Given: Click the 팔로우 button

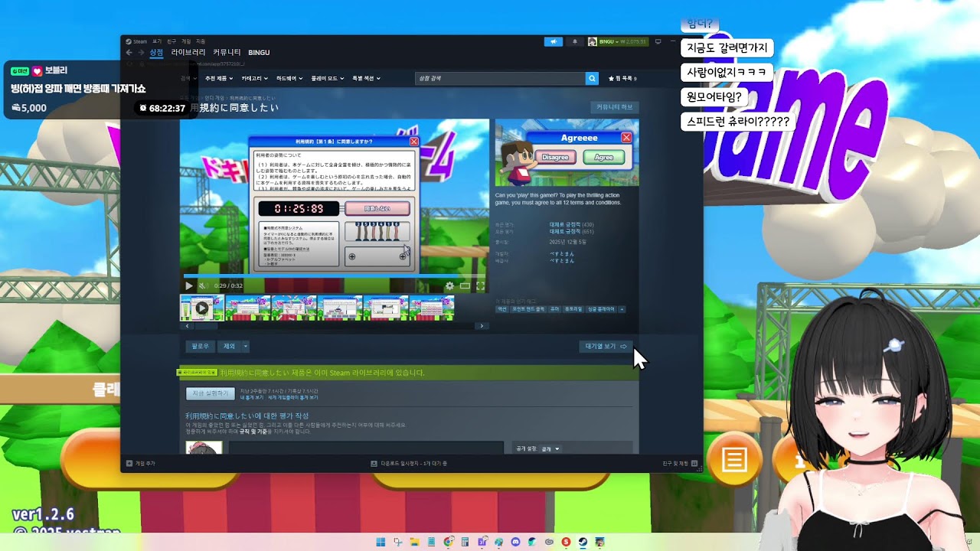Looking at the screenshot, I should click(x=200, y=347).
